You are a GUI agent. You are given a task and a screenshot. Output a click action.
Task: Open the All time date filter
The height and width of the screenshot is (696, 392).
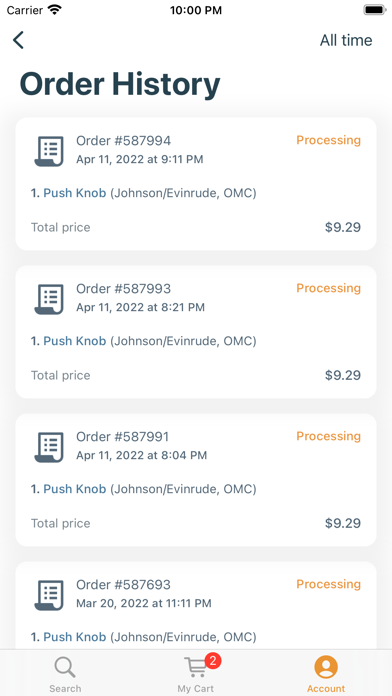pyautogui.click(x=346, y=40)
